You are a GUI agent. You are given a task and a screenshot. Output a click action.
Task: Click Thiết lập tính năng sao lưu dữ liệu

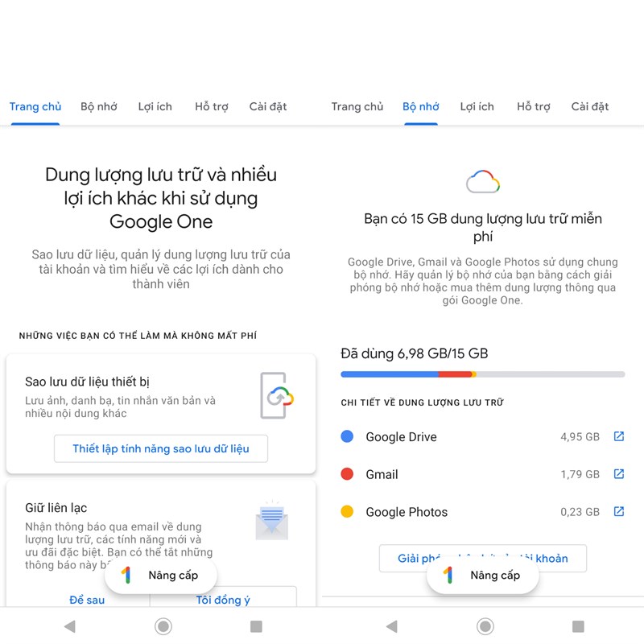(161, 448)
